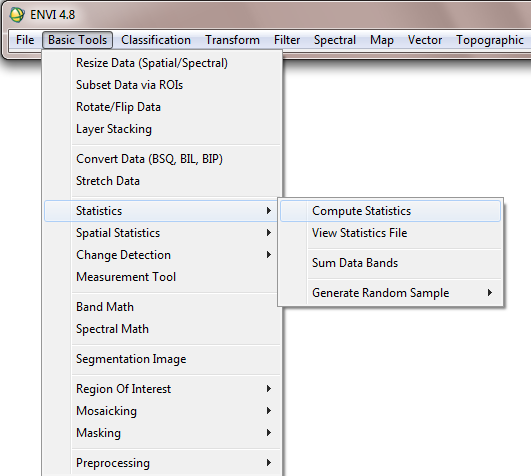This screenshot has width=531, height=476.
Task: Expand the Generate Random Sample submenu arrow
Action: tap(490, 293)
